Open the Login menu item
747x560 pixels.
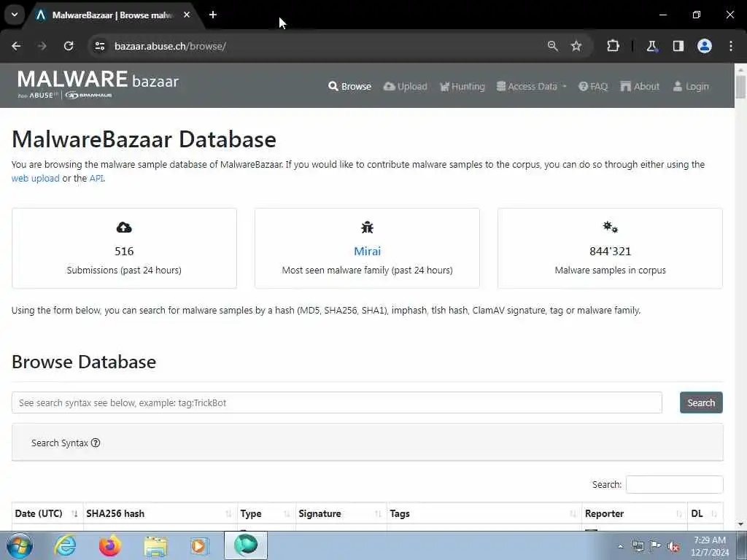coord(691,86)
